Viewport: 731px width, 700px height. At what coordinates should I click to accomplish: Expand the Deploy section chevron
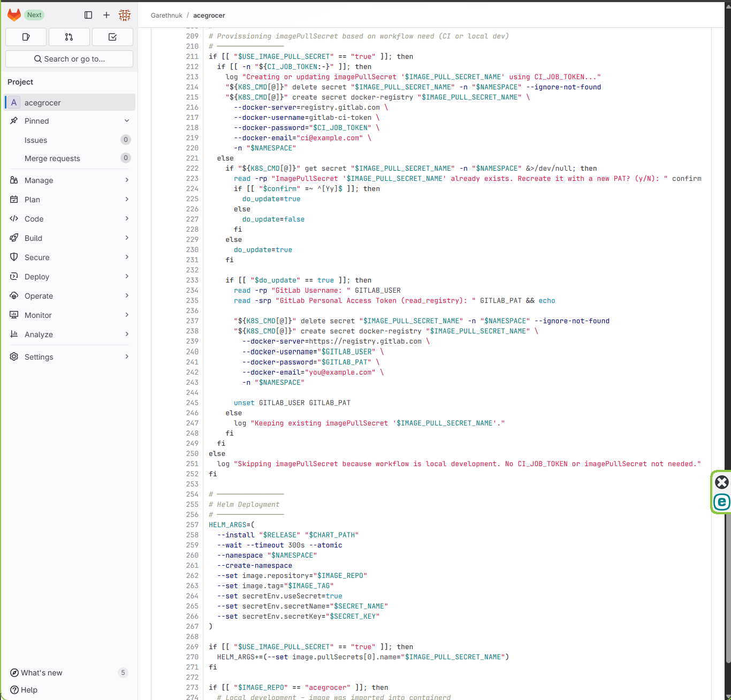click(x=127, y=277)
